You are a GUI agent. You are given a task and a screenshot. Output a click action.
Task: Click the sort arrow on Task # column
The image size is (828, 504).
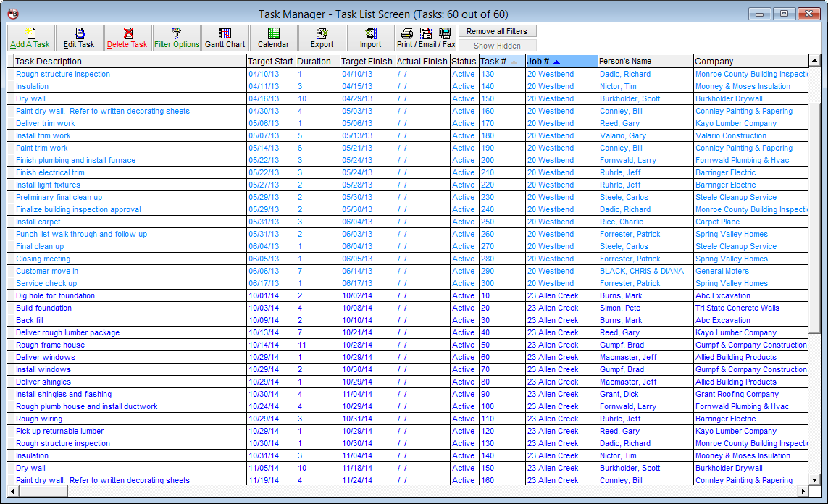click(513, 62)
